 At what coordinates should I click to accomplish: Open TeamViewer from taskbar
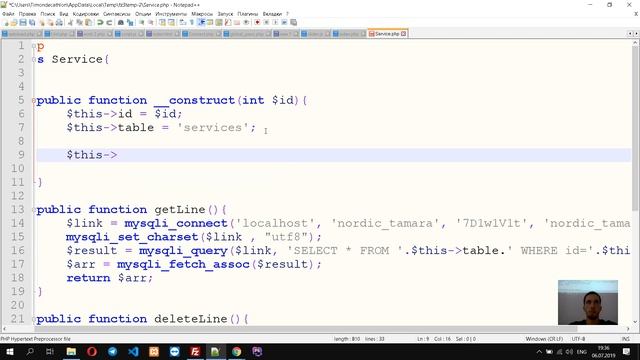click(175, 351)
